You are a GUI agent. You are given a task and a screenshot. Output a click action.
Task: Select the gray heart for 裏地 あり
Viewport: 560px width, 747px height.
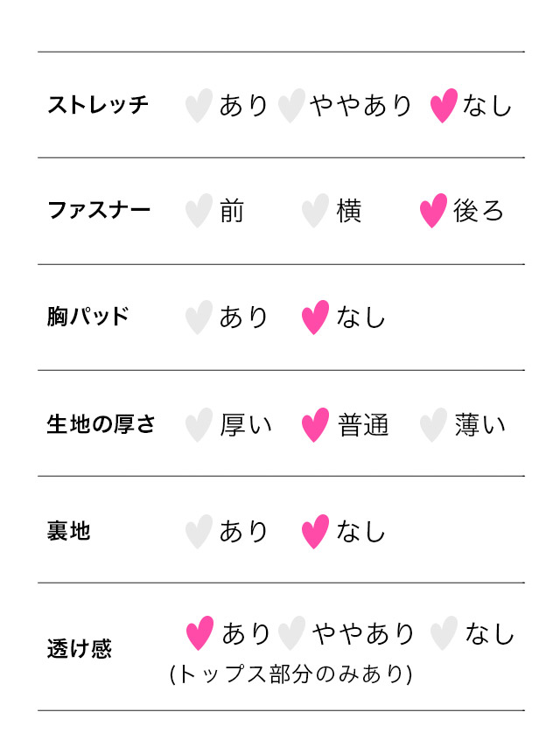[x=199, y=532]
